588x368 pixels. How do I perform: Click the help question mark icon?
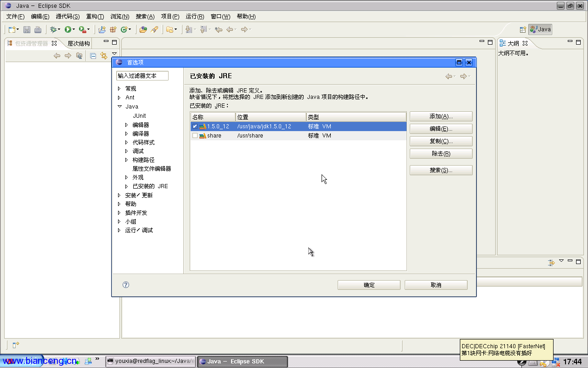tap(126, 285)
